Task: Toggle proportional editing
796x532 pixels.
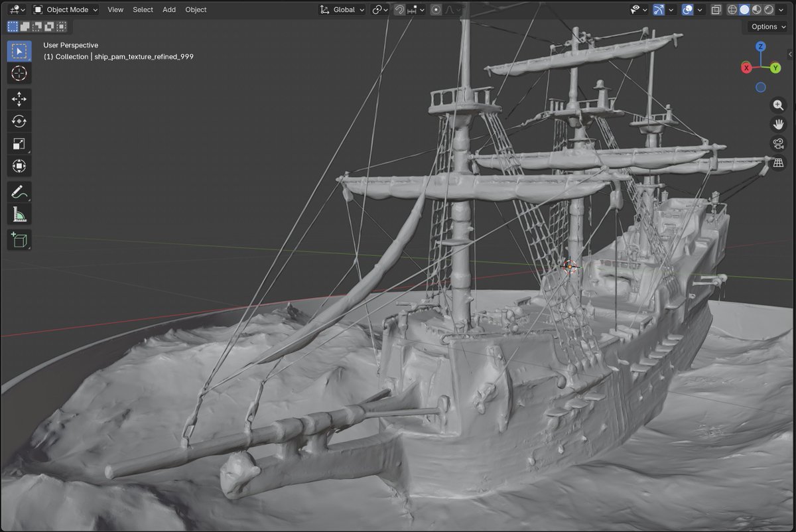Action: click(436, 10)
